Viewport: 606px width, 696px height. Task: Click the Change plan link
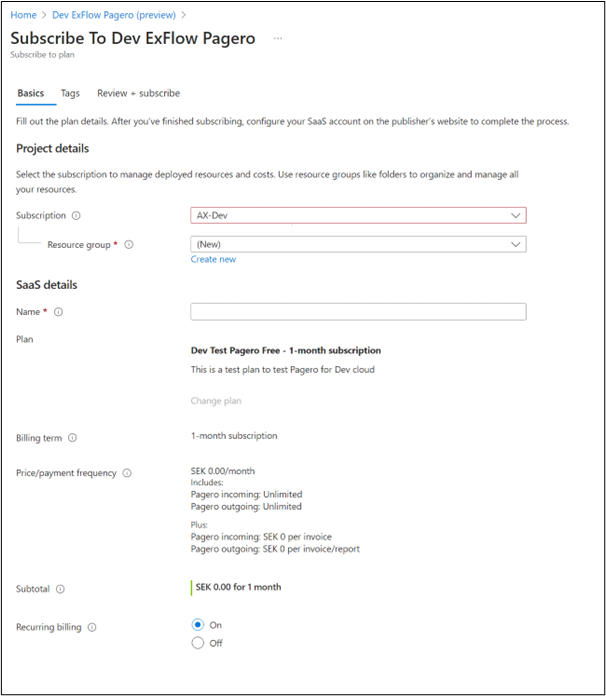(216, 401)
